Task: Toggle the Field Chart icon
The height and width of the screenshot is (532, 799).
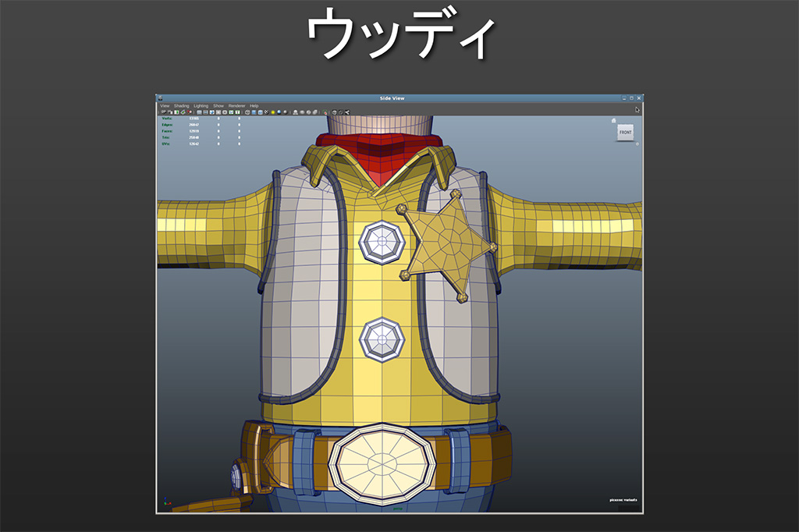Action: [x=225, y=112]
